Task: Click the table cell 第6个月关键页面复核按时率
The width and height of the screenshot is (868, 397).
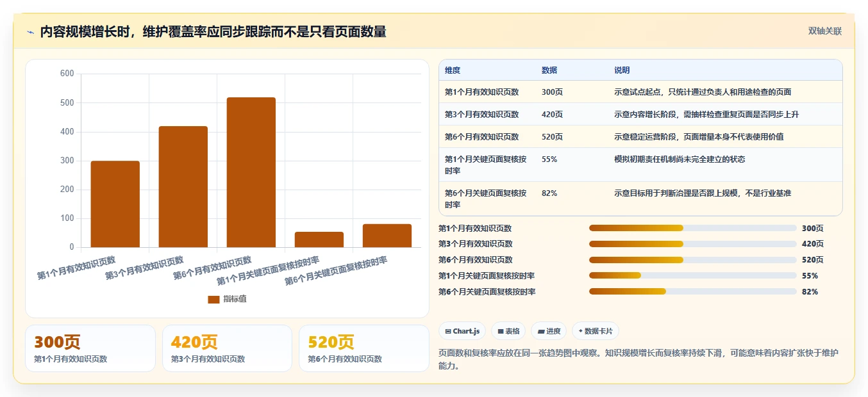Action: (x=486, y=199)
